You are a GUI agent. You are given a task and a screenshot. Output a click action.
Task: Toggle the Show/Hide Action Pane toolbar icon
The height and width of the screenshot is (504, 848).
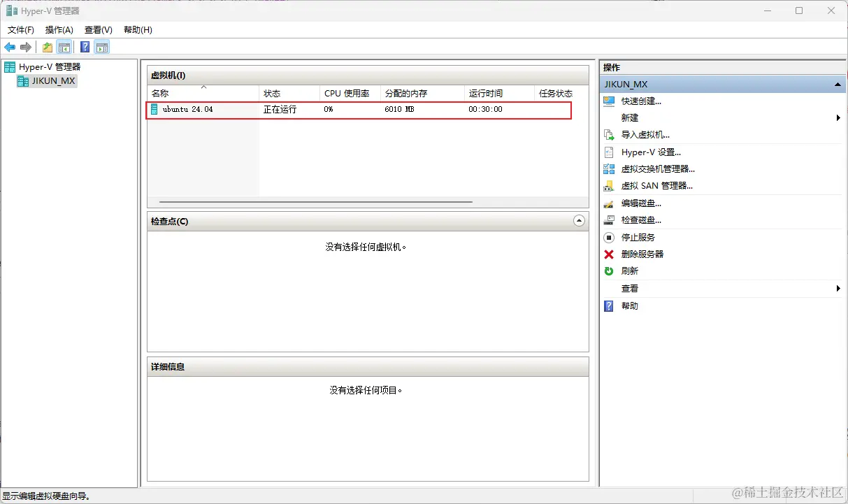point(102,48)
